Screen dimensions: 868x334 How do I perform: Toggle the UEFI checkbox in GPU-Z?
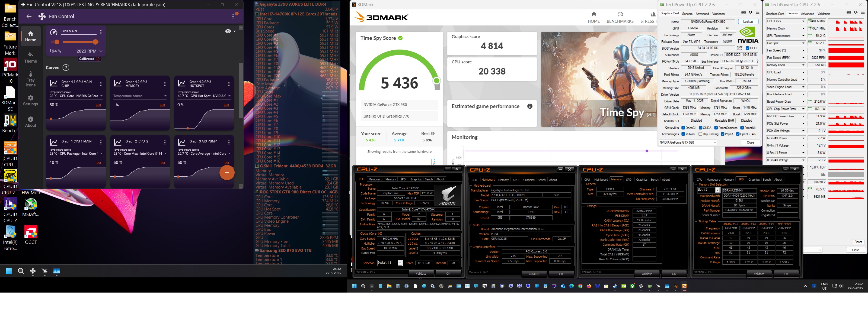click(747, 48)
